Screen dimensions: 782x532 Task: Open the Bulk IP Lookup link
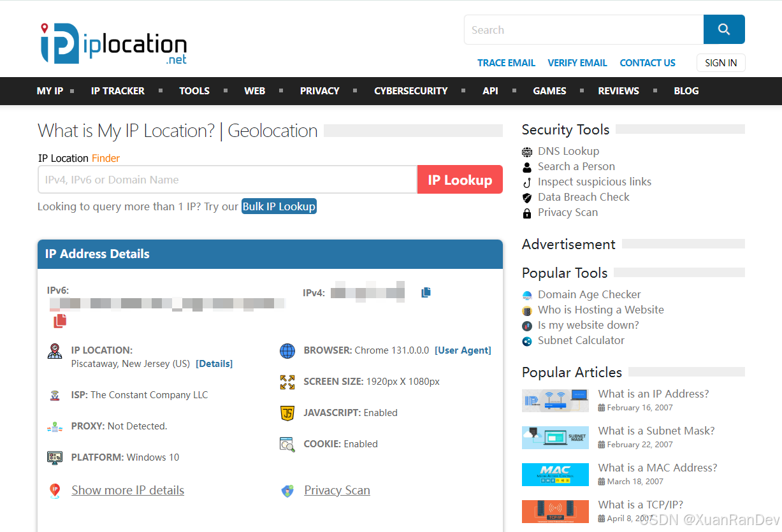coord(279,206)
